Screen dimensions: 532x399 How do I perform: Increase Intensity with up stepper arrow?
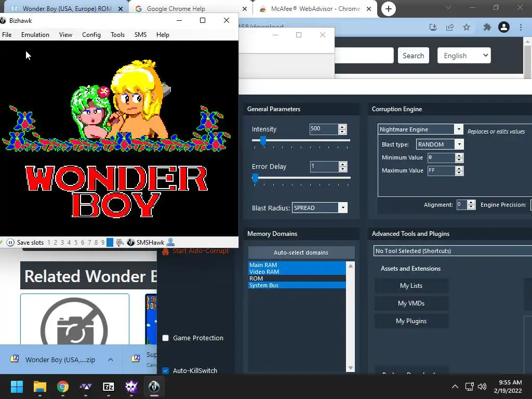tap(342, 127)
